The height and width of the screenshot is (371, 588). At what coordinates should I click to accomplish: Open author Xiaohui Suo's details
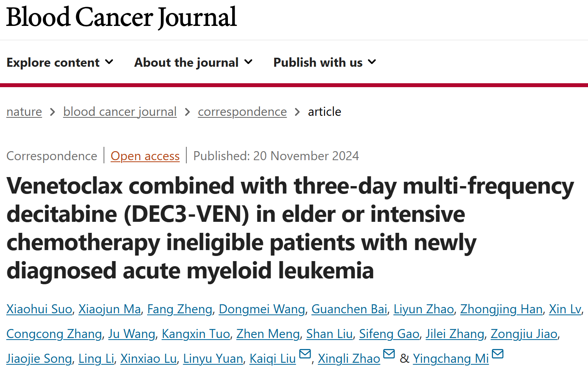click(39, 309)
